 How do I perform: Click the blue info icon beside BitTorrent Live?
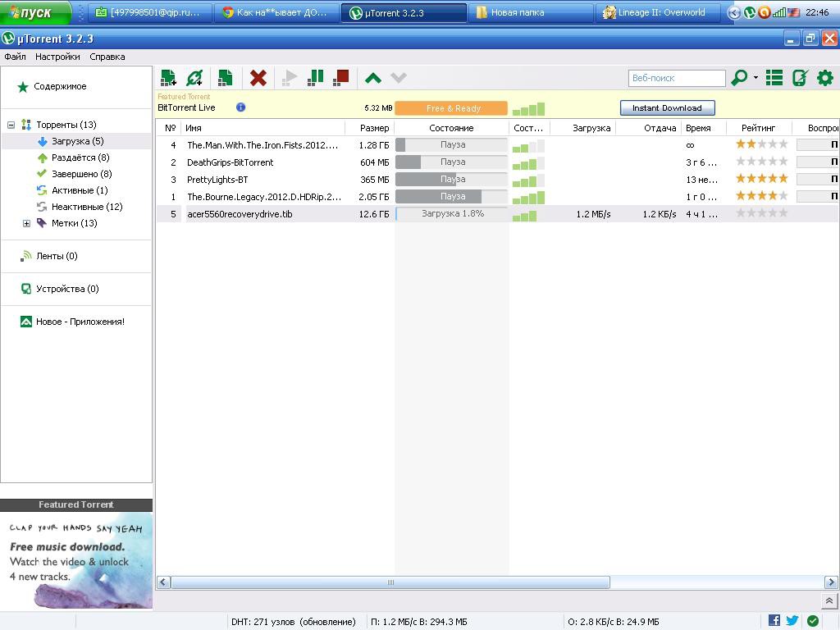tap(240, 107)
